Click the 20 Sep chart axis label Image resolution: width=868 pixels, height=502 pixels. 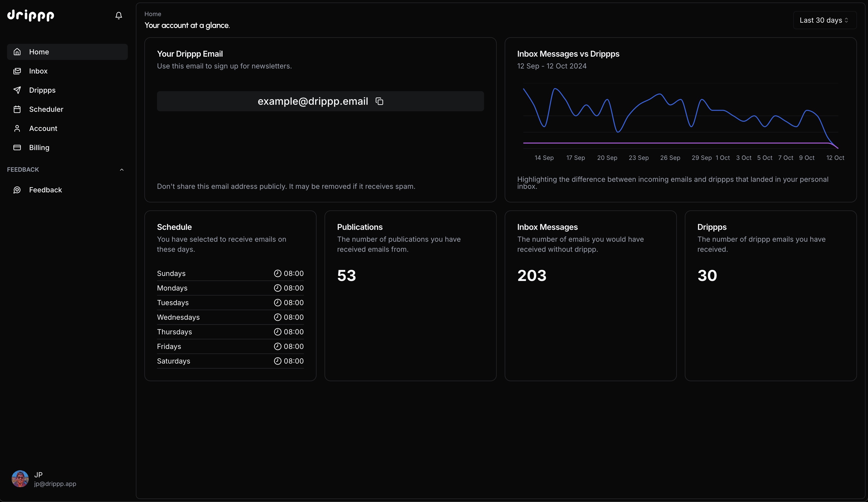tap(607, 158)
